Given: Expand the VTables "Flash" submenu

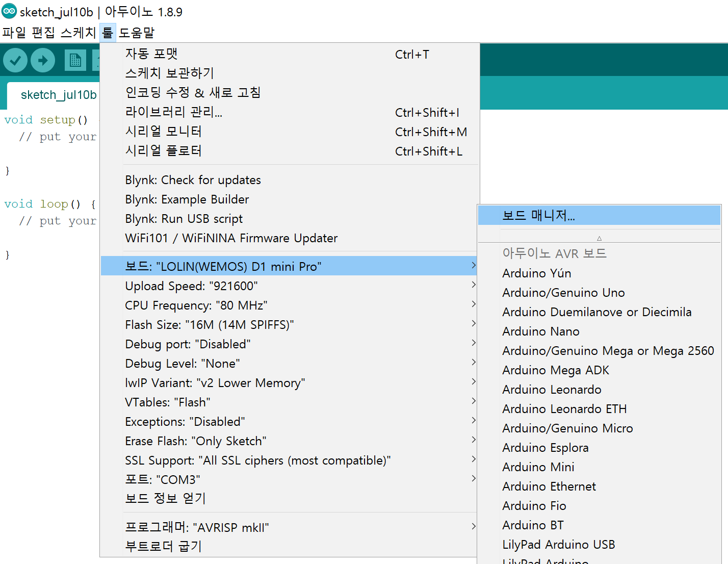Looking at the screenshot, I should [289, 402].
